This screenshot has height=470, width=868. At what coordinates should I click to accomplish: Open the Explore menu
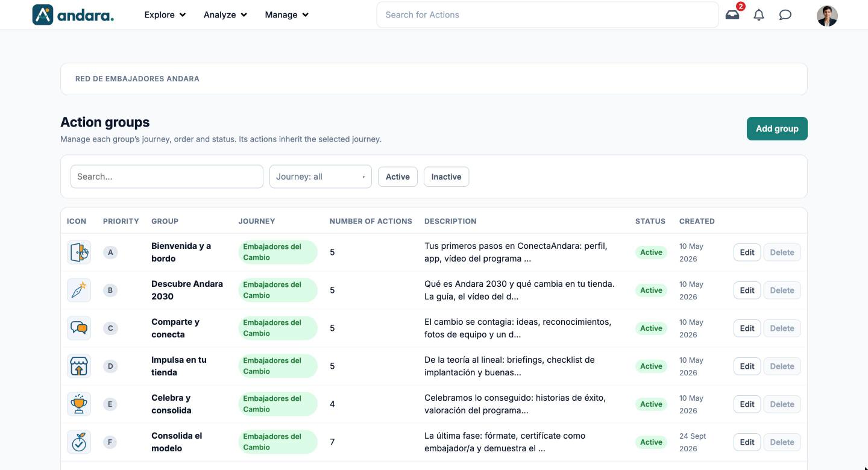click(x=165, y=14)
